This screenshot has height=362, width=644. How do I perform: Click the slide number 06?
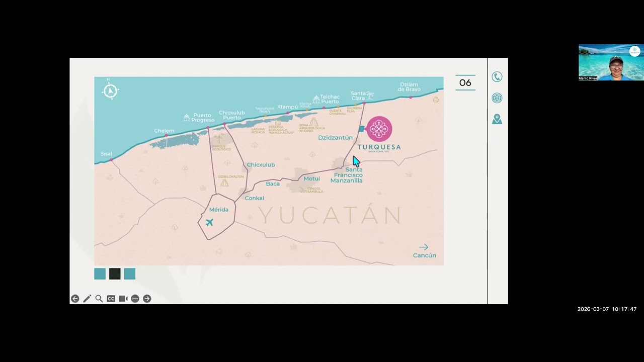click(x=465, y=83)
